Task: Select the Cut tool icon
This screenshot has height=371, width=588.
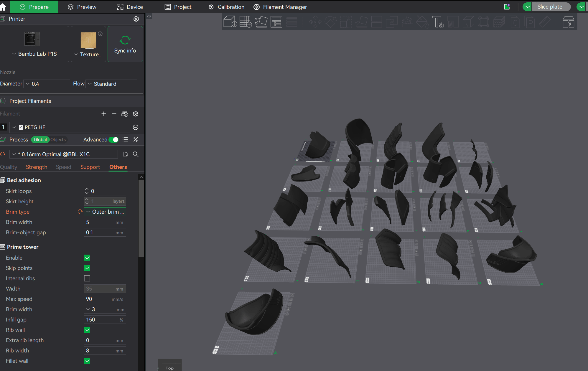Action: tap(377, 22)
